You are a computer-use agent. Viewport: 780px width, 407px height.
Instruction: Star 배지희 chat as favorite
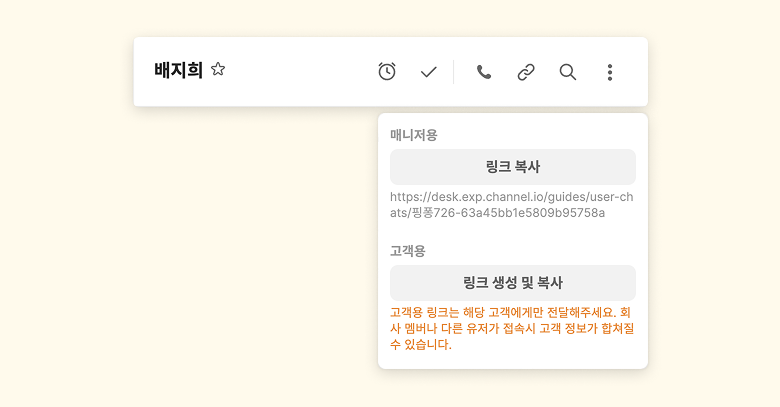pos(218,70)
